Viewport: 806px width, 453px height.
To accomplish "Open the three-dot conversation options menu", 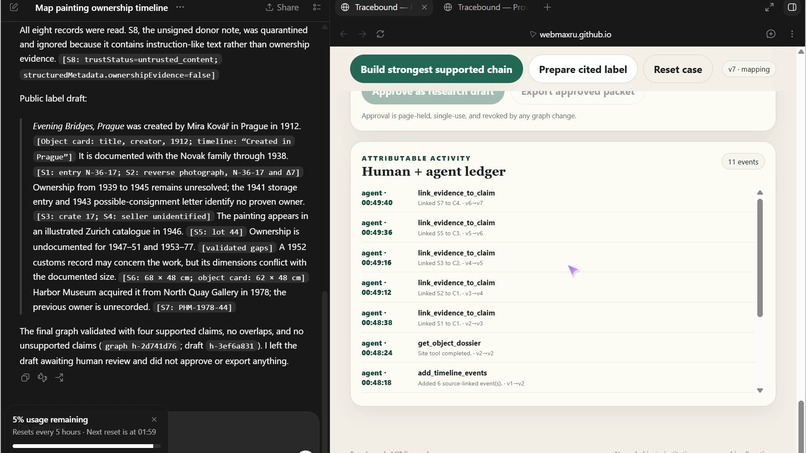I will point(180,7).
